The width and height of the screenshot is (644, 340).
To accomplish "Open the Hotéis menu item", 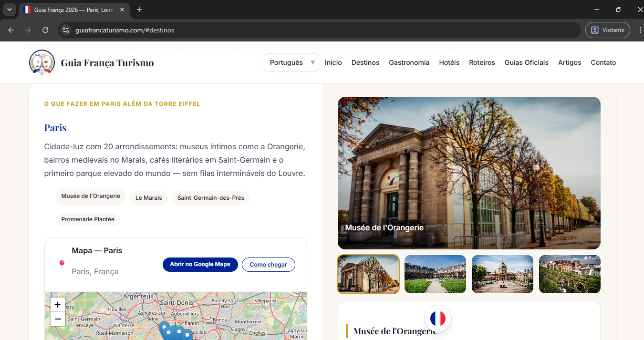I will tap(449, 62).
